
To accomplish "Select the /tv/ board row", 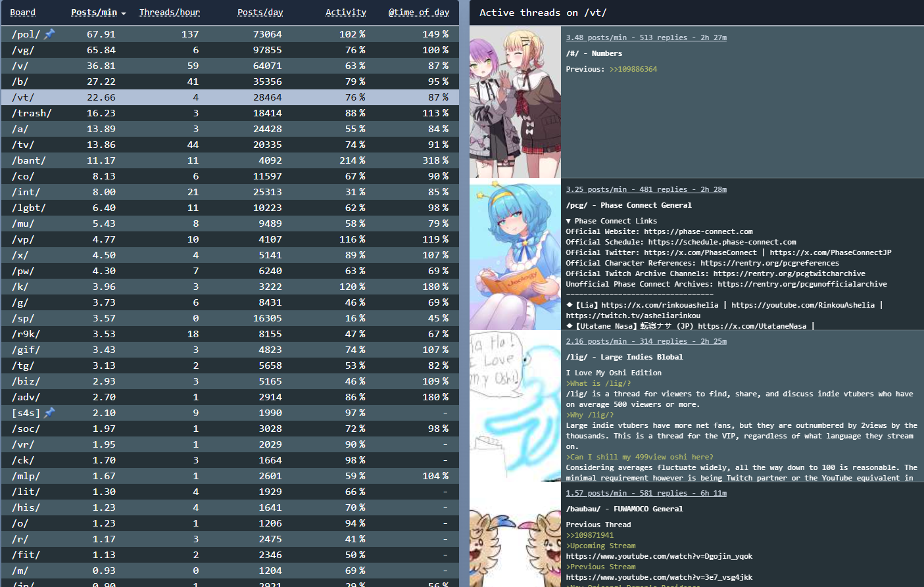I will coord(230,145).
